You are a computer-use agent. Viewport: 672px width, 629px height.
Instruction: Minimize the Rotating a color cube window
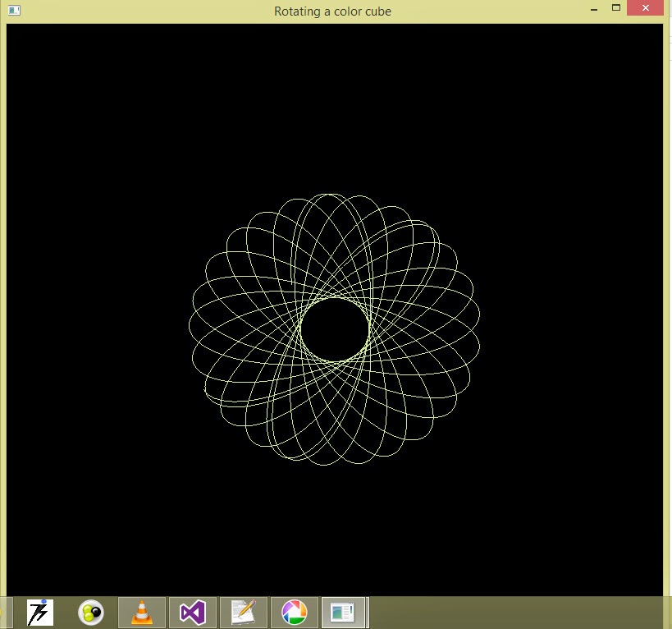coord(592,8)
